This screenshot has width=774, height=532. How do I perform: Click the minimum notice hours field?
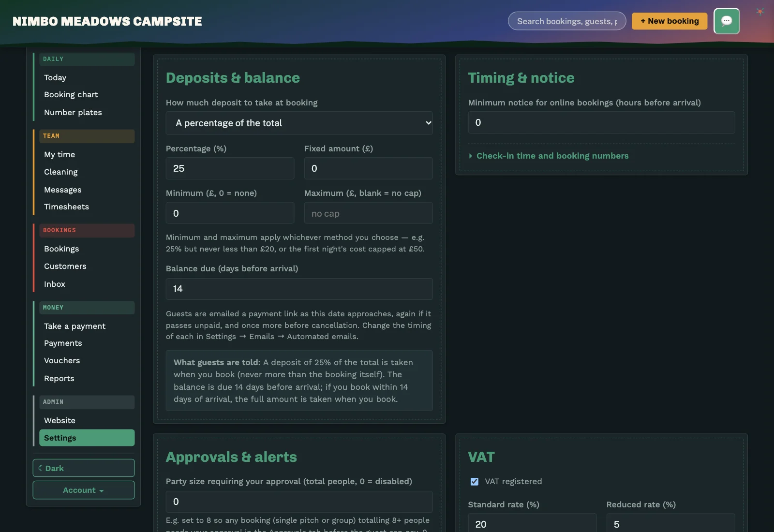click(x=601, y=122)
